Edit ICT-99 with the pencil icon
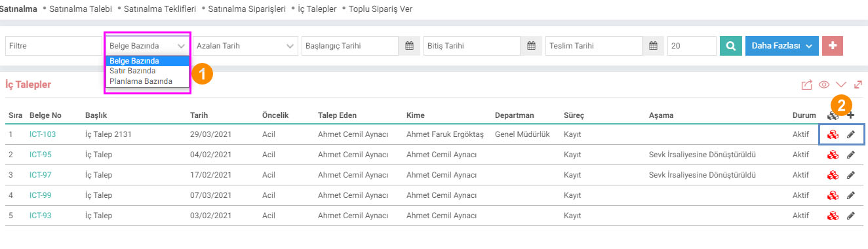This screenshot has height=249, width=868. click(x=851, y=195)
